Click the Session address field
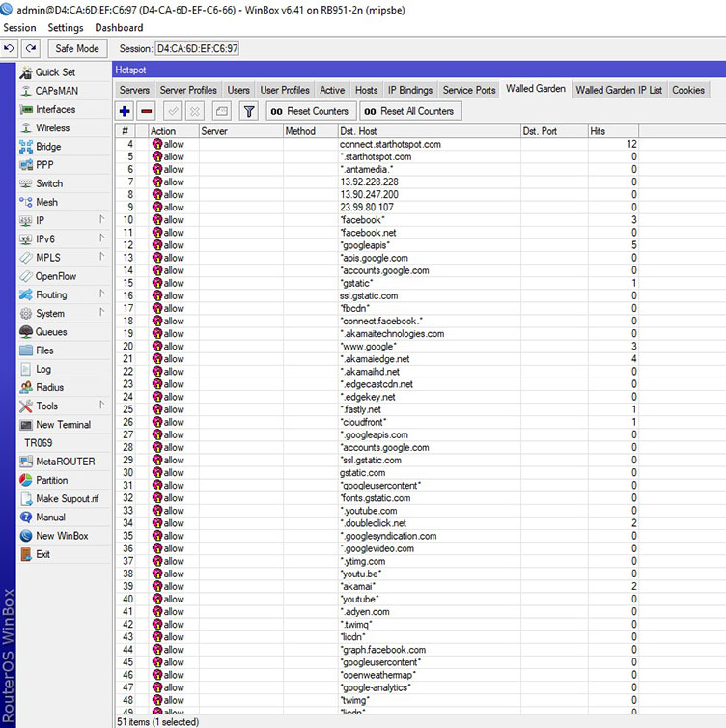Viewport: 726px width, 728px height. [x=197, y=48]
